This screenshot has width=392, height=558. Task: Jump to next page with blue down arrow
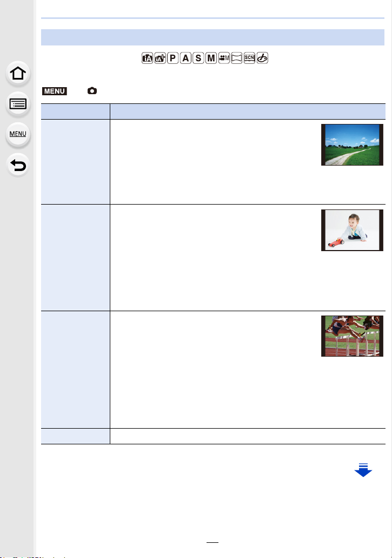click(x=363, y=470)
